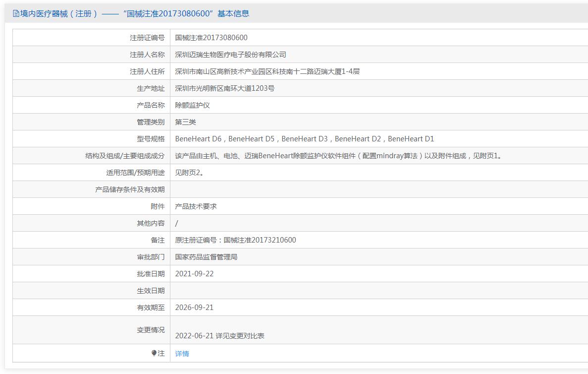588x374 pixels.
Task: Select the registration number 国械注准20173080600 cell
Action: (211, 38)
